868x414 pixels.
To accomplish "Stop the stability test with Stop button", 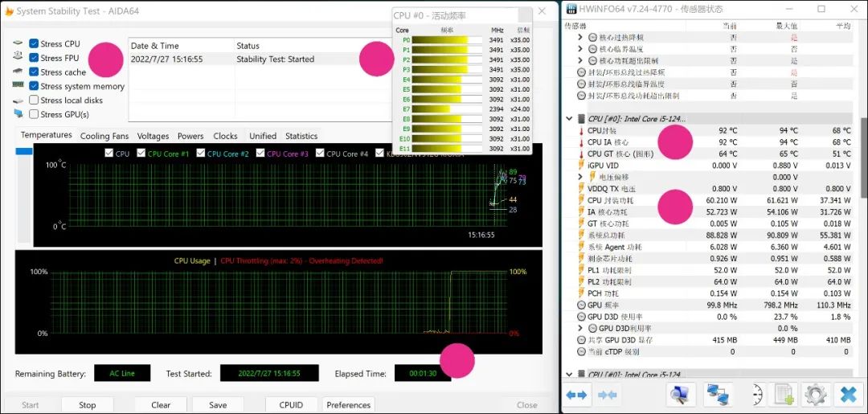I will 87,404.
